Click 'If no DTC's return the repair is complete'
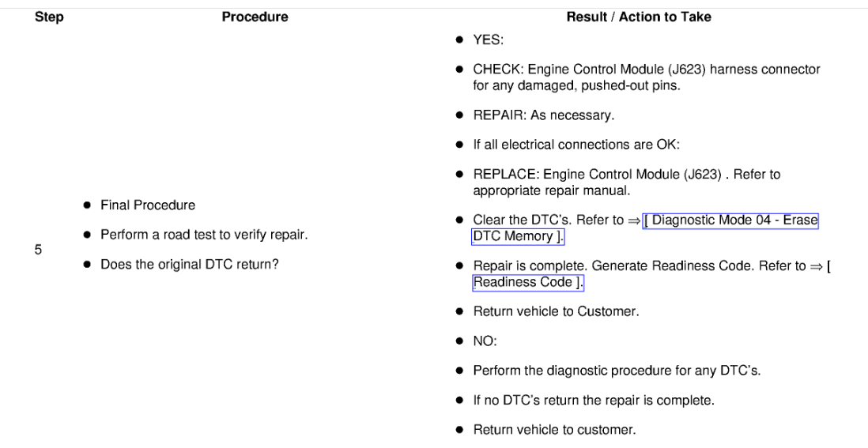The image size is (868, 448). coord(593,401)
